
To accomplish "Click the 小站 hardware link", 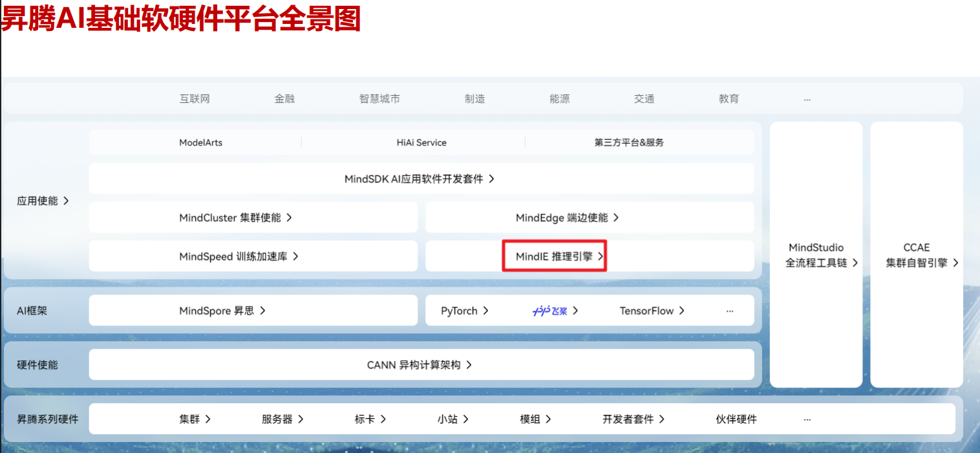I will point(453,419).
